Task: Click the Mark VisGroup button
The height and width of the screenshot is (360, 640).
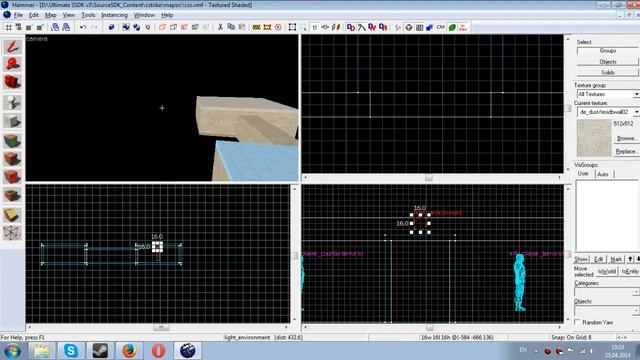Action: [x=616, y=259]
